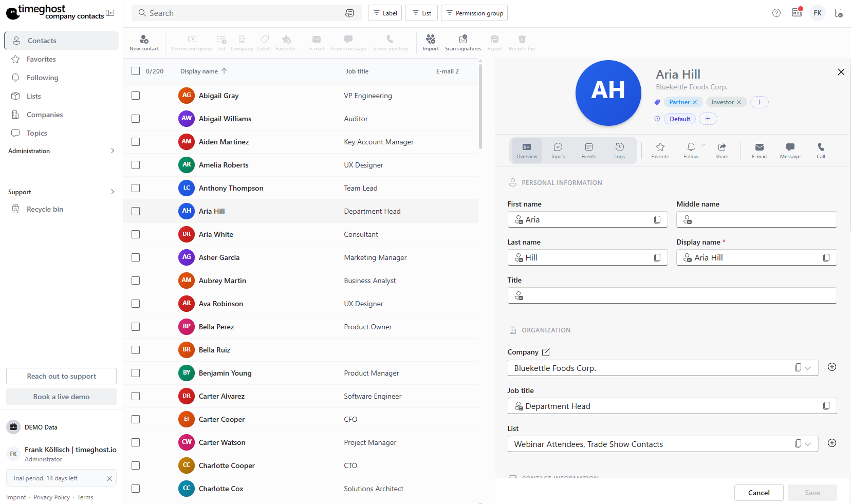This screenshot has width=851, height=504.
Task: Mark Aria Hill as Favorite
Action: (x=660, y=151)
